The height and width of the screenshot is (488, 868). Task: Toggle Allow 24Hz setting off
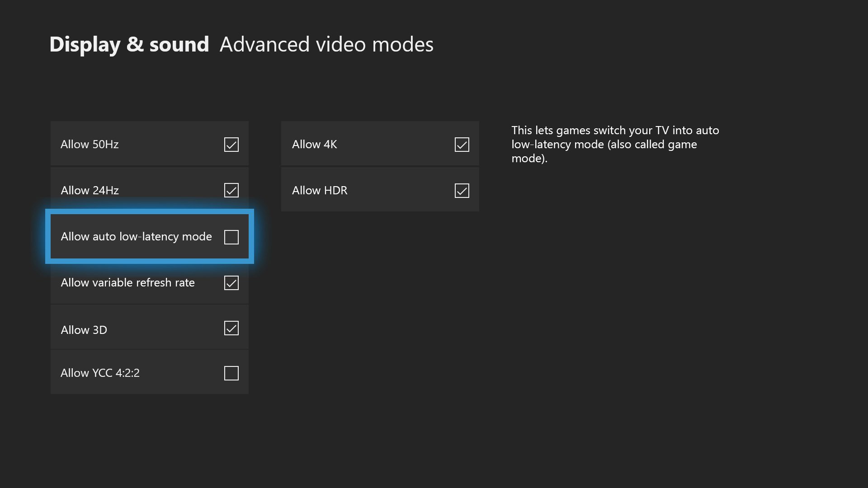tap(231, 190)
